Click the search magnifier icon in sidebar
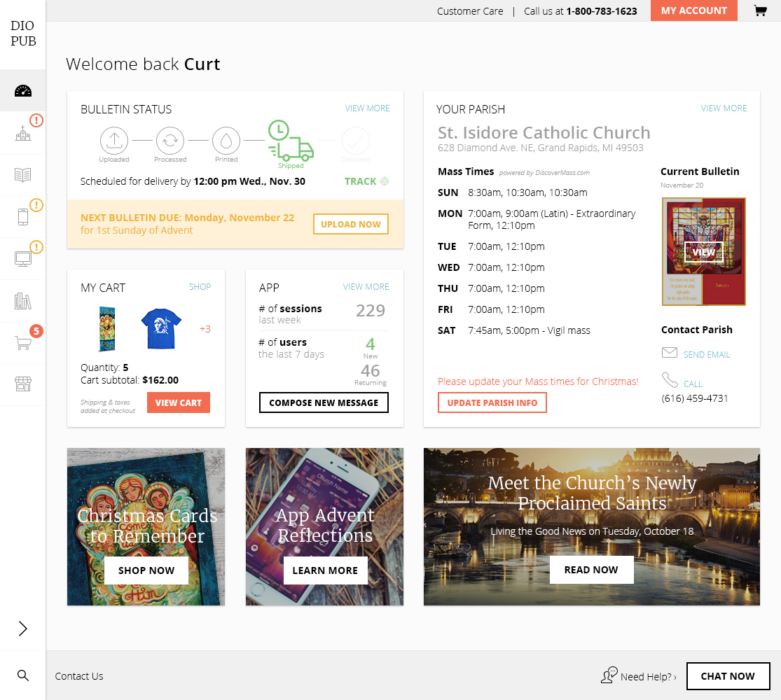 coord(23,675)
